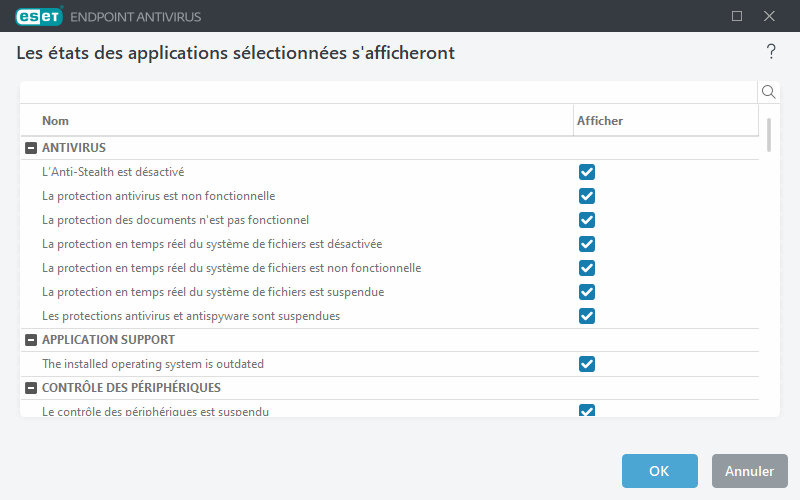Click the Afficher column header

pos(600,121)
